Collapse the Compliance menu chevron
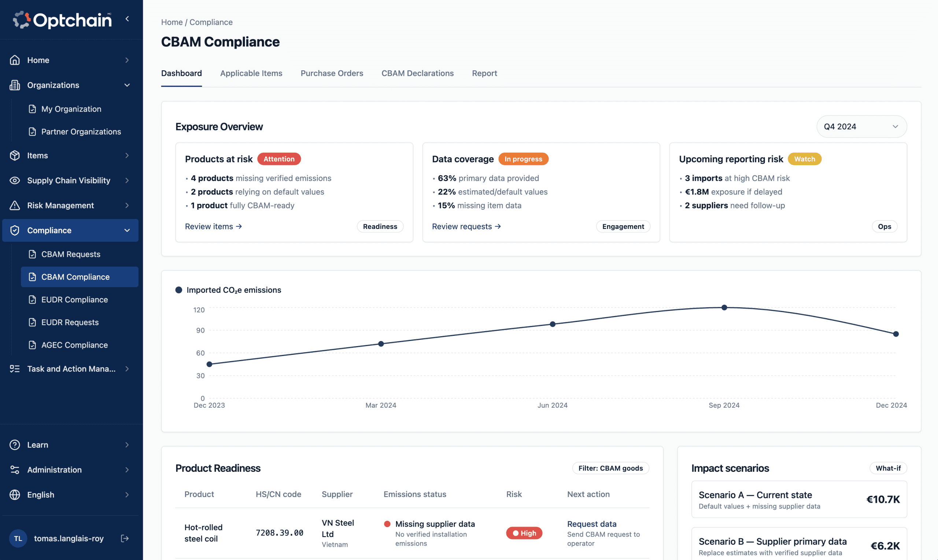 (127, 231)
